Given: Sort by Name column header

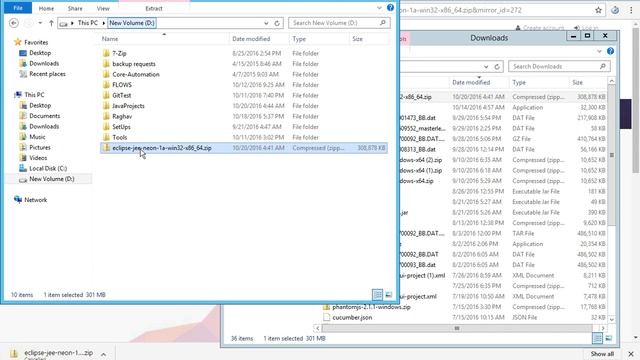Looking at the screenshot, I should 110,39.
